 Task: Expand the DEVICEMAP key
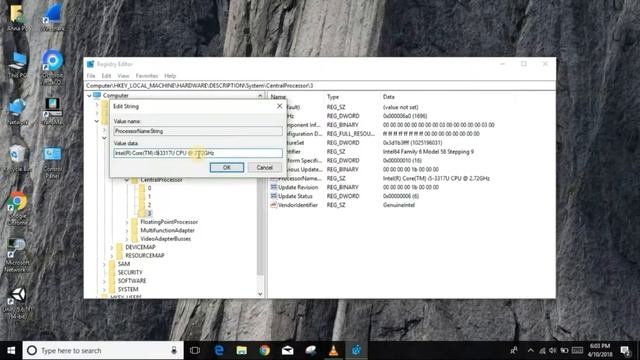(112, 247)
